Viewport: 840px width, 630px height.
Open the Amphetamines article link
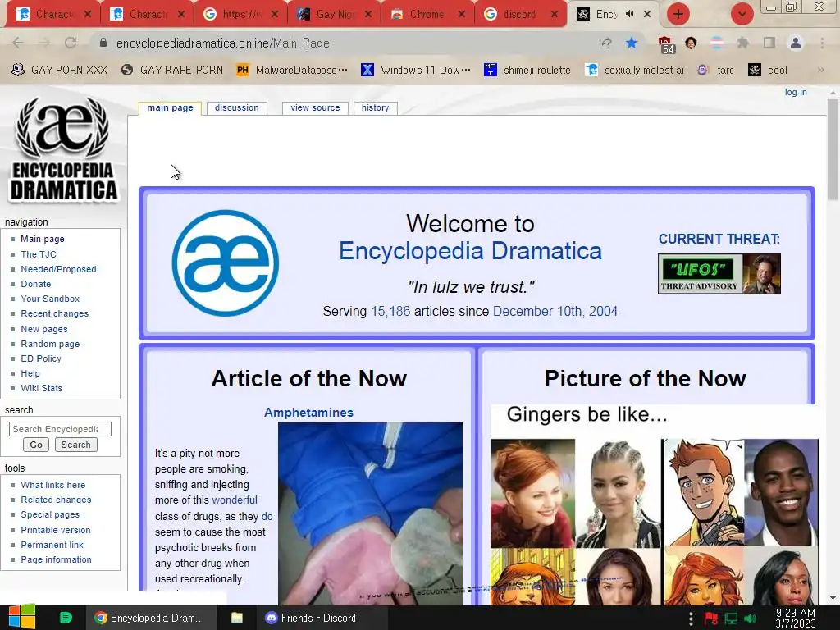coord(308,413)
